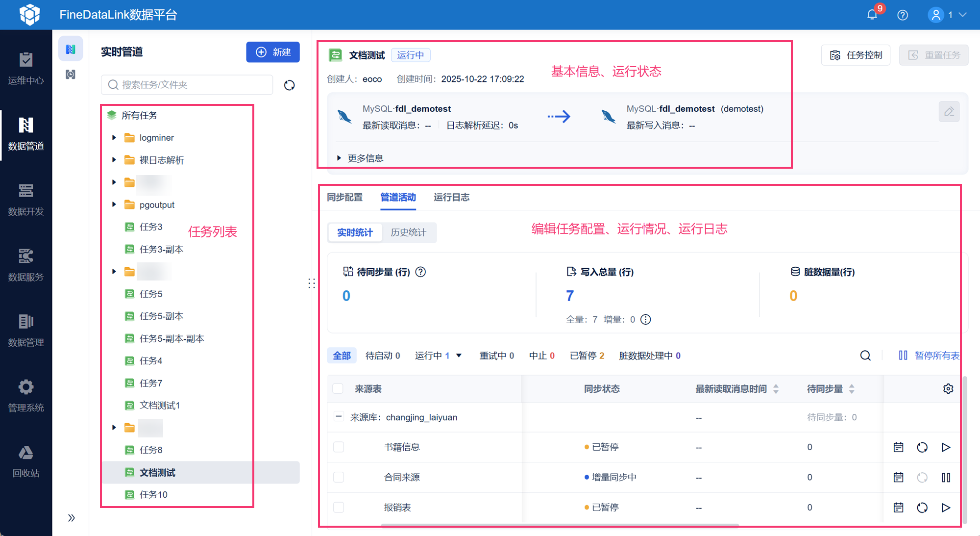Select 任务3-副本 in the task list
The image size is (980, 536).
[x=162, y=249]
